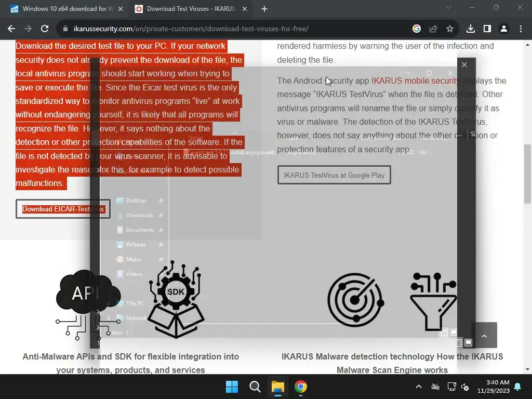Open the notification bell
The image size is (532, 399).
[x=518, y=387]
